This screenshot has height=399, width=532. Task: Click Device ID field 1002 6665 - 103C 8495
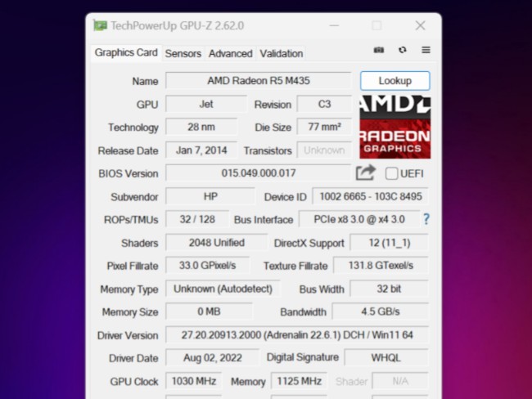[x=371, y=196]
